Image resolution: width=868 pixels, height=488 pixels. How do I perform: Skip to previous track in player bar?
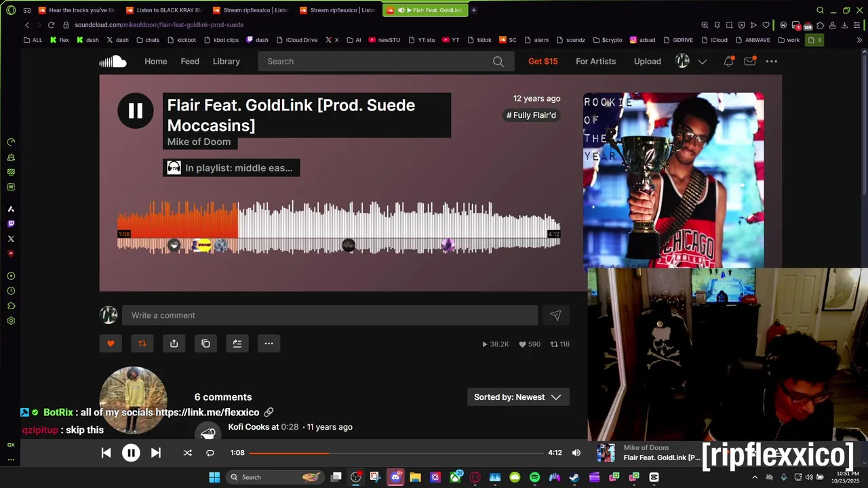[106, 453]
